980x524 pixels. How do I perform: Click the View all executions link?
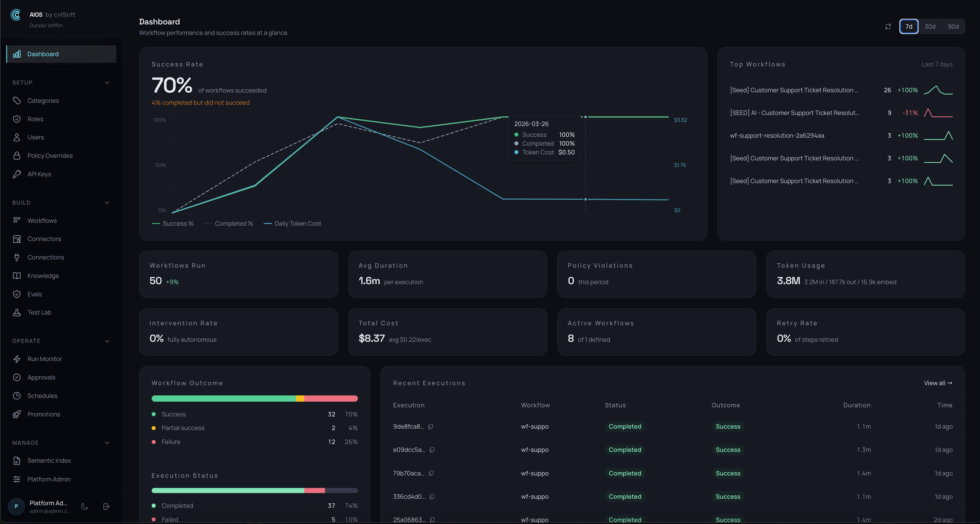[x=937, y=383]
